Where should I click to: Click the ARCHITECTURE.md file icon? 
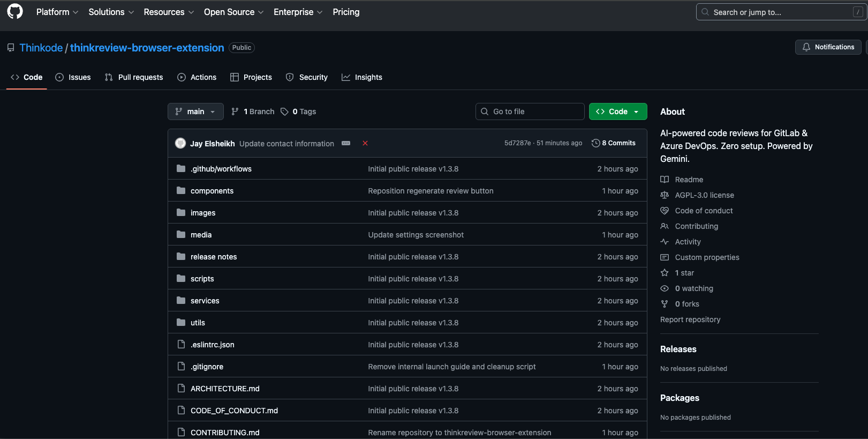(181, 388)
